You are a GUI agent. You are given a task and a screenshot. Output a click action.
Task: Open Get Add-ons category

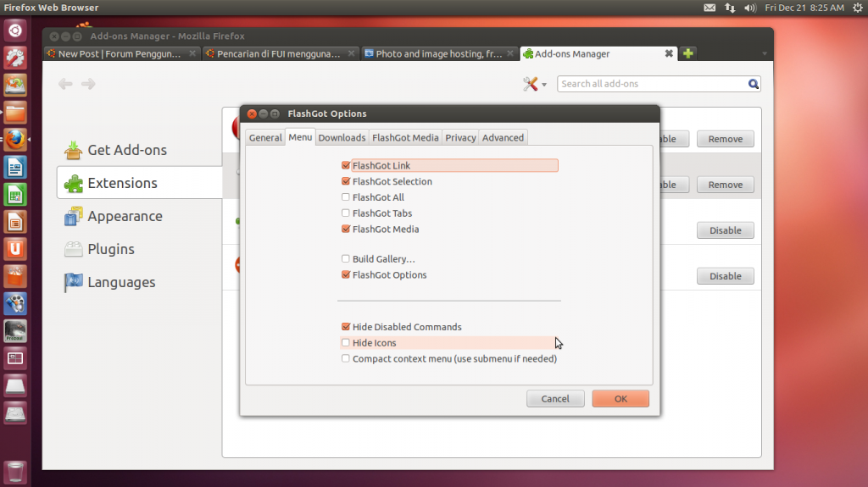click(140, 150)
